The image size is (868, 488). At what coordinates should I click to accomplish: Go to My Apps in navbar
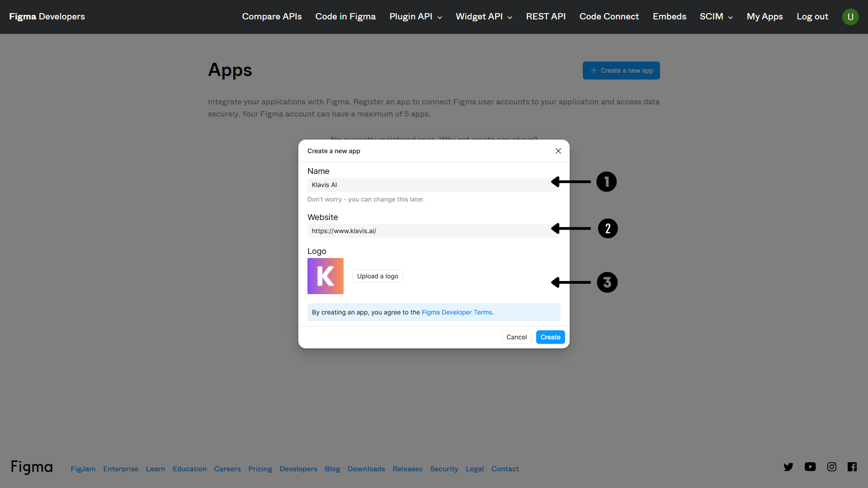click(x=764, y=17)
